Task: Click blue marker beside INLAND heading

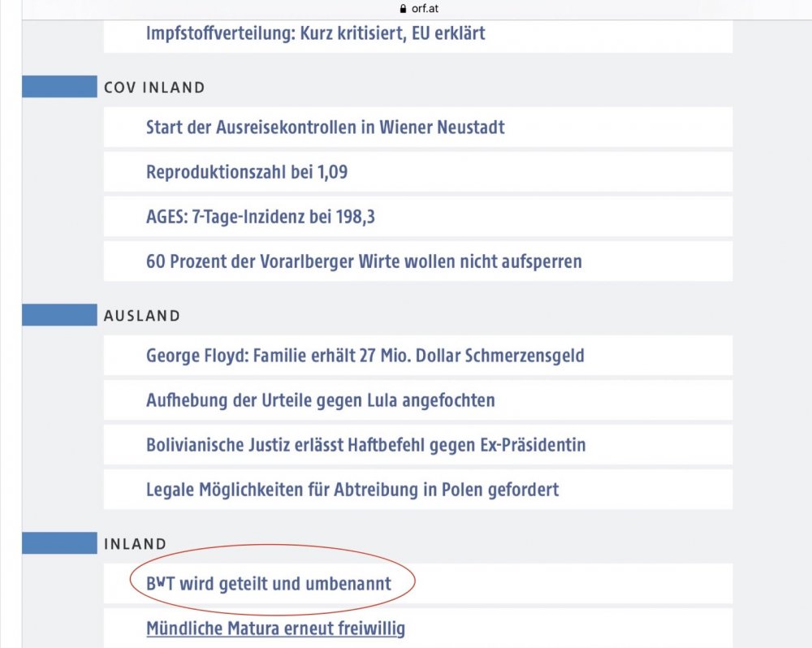Action: coord(59,543)
